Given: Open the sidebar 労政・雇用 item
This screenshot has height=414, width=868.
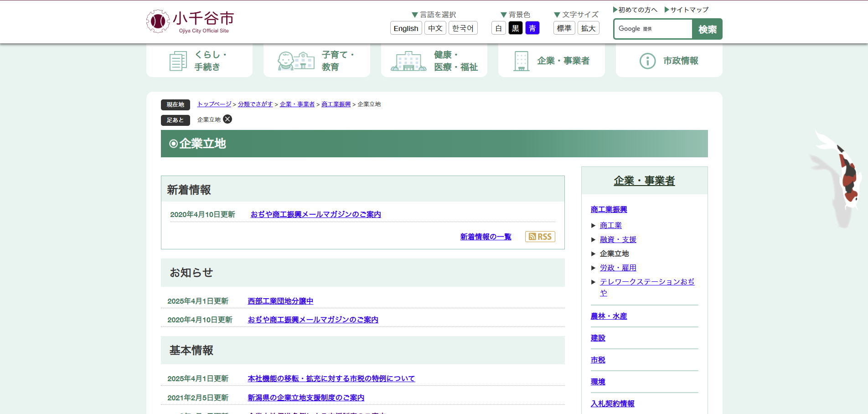Looking at the screenshot, I should click(x=618, y=268).
